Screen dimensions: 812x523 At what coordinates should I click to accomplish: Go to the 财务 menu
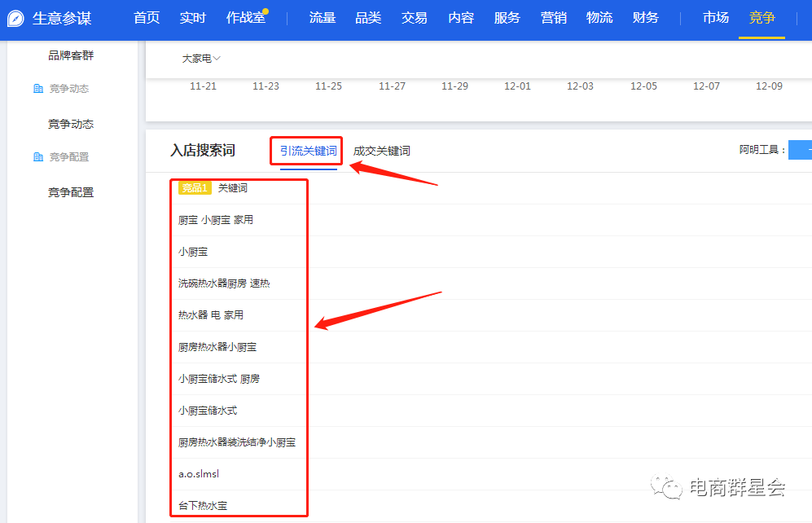(x=645, y=18)
